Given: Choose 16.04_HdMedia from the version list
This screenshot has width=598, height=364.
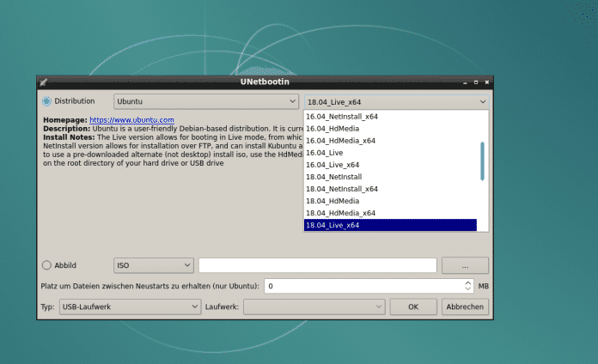Looking at the screenshot, I should pyautogui.click(x=331, y=128).
